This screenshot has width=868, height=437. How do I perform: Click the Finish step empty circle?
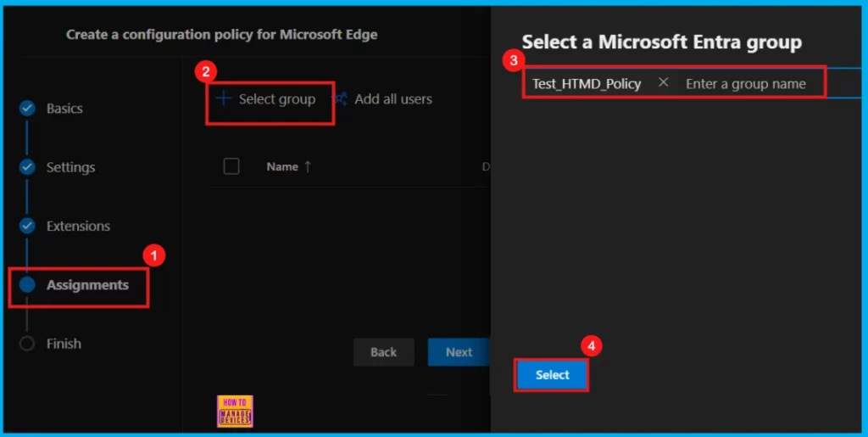27,344
